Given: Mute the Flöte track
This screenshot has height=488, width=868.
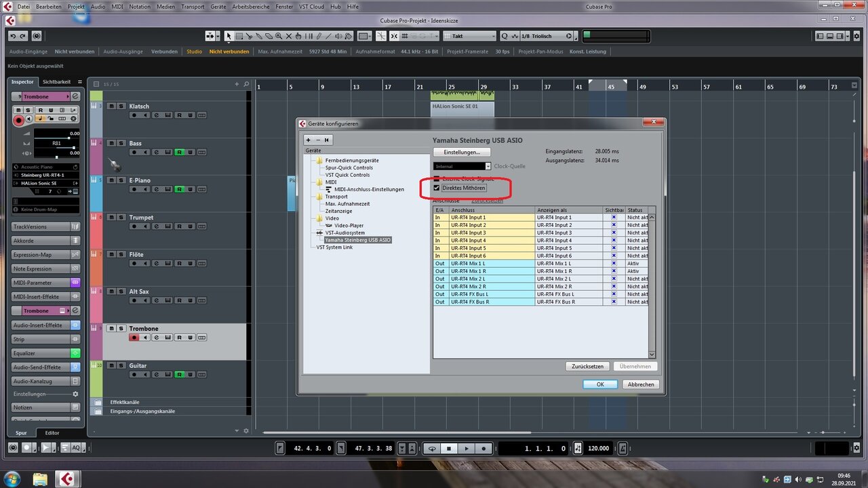Looking at the screenshot, I should pos(111,254).
